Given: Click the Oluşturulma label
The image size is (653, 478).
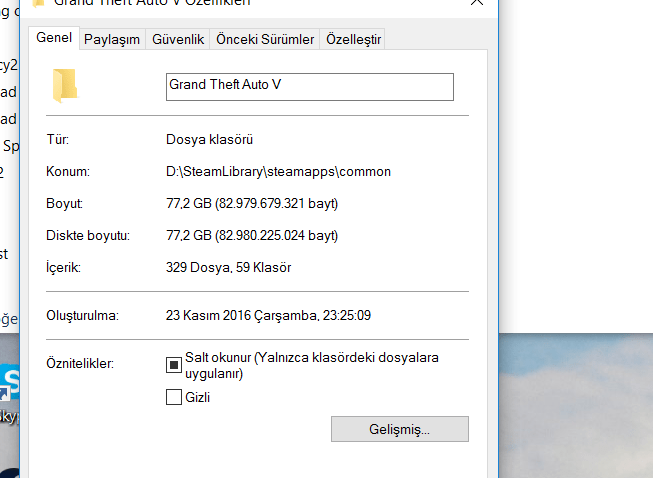Looking at the screenshot, I should pos(82,315).
